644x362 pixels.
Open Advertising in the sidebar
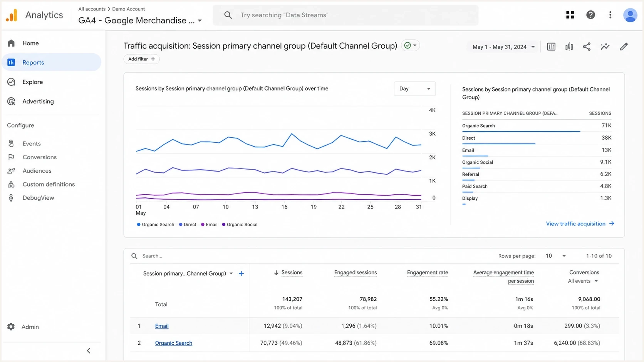[x=52, y=102]
